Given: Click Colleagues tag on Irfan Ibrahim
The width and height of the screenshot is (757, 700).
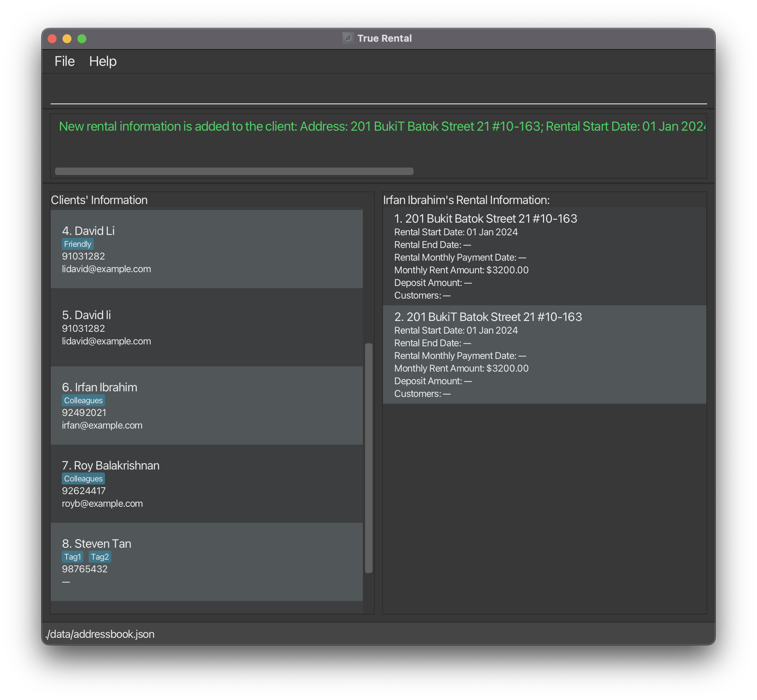Looking at the screenshot, I should (x=83, y=401).
